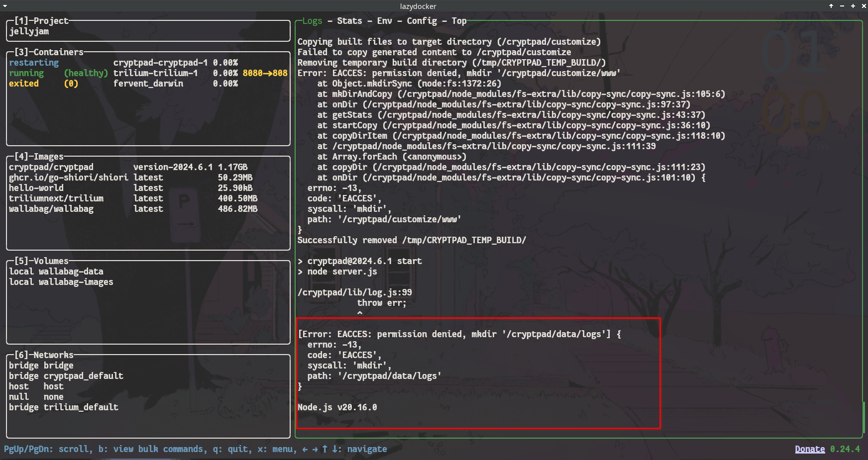Image resolution: width=868 pixels, height=460 pixels.
Task: Minimize the lazydocker window
Action: click(842, 6)
